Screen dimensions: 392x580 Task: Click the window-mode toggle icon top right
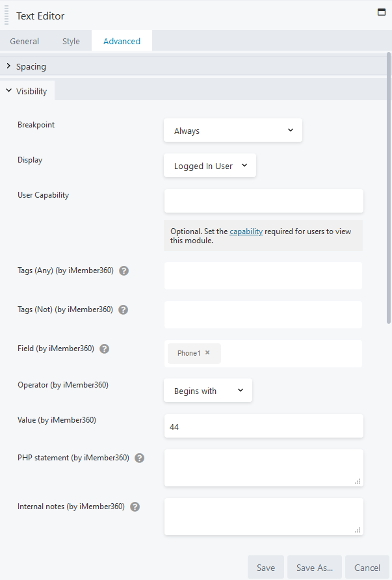(382, 12)
